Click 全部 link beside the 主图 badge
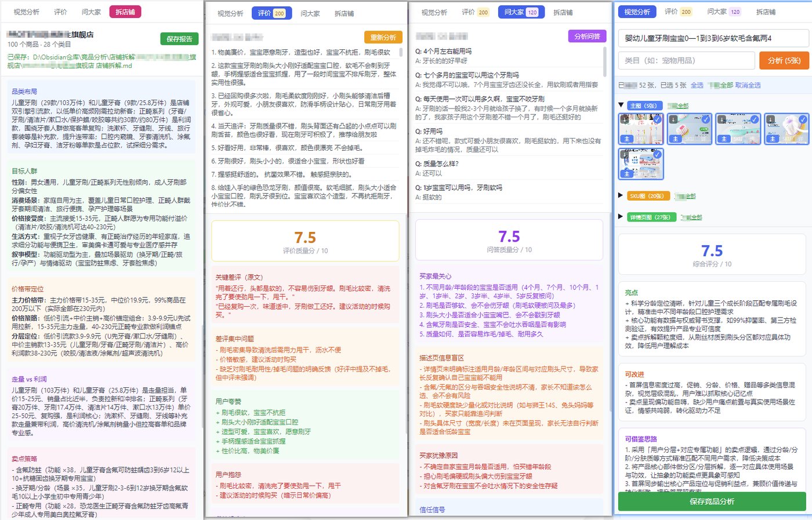The width and height of the screenshot is (812, 520). tap(678, 106)
